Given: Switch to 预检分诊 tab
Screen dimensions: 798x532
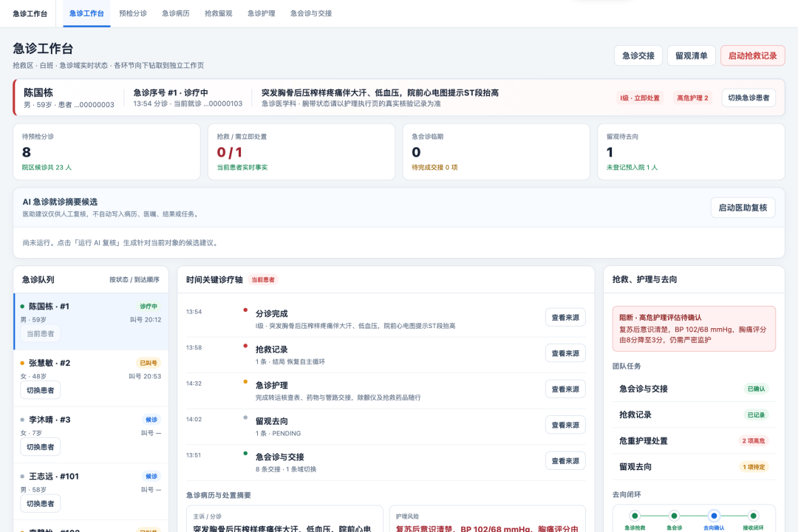Looking at the screenshot, I should [x=133, y=13].
